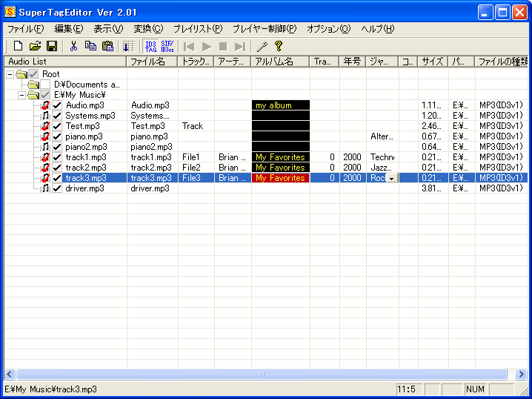Screen dimensions: 532x399
Task: Click the アルバム名 column header
Action: pos(280,62)
